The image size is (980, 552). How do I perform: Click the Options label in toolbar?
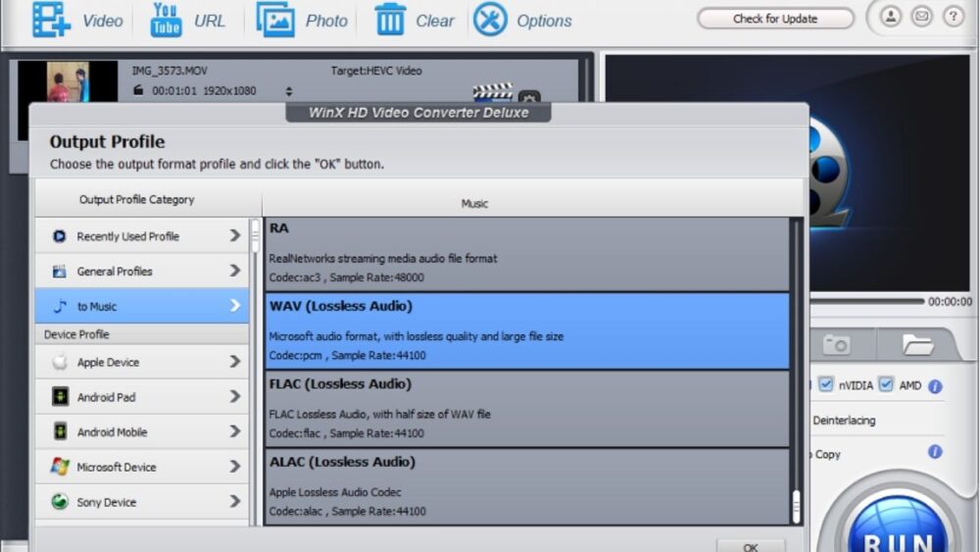[x=544, y=22]
